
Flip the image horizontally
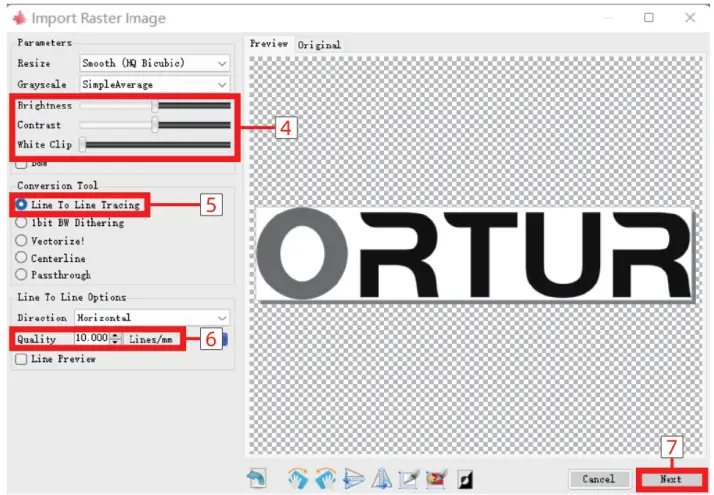[x=382, y=479]
